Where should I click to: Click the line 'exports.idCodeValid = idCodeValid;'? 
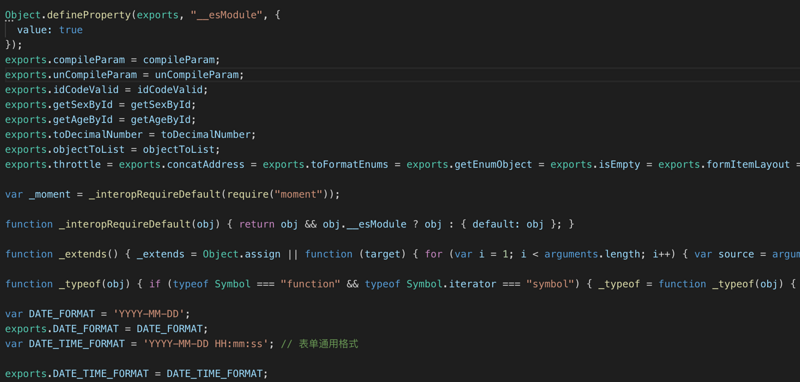tap(107, 90)
